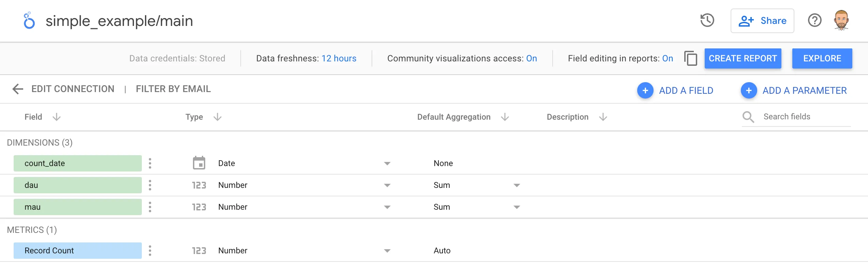The image size is (868, 268).
Task: Open three-dot menu for Record Count
Action: (150, 251)
